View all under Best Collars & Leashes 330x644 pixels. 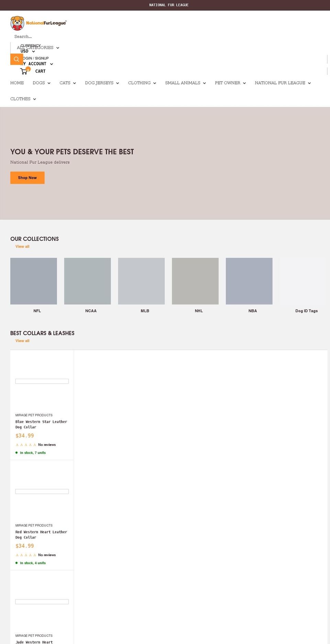pos(22,341)
